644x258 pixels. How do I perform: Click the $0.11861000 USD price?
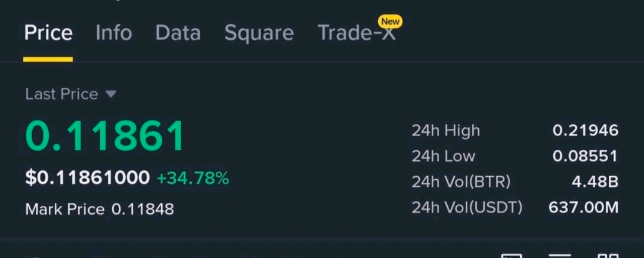88,178
